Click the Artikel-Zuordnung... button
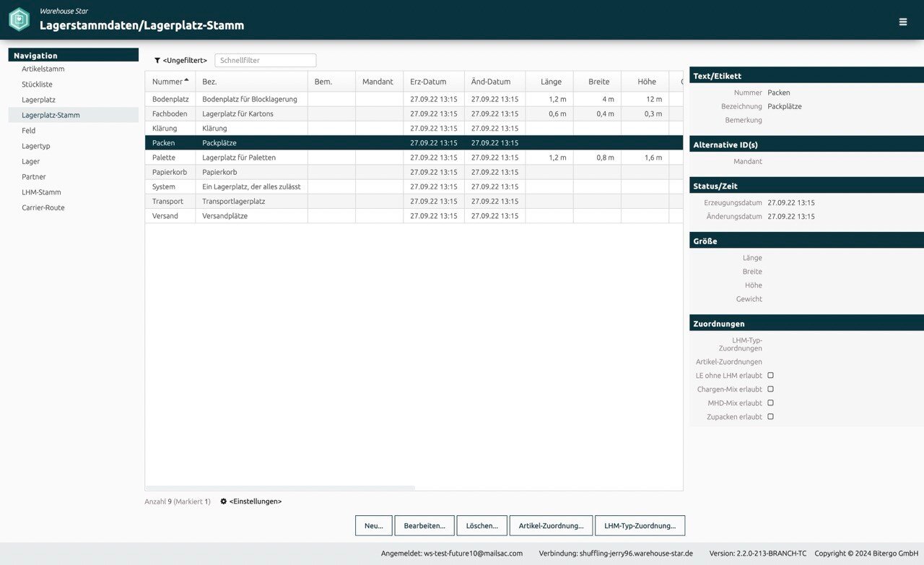 click(552, 525)
